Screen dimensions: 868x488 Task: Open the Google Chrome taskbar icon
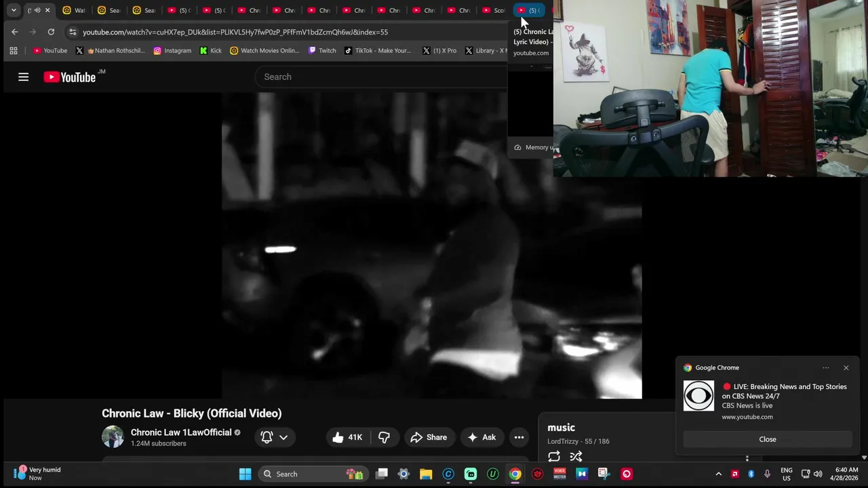click(515, 474)
